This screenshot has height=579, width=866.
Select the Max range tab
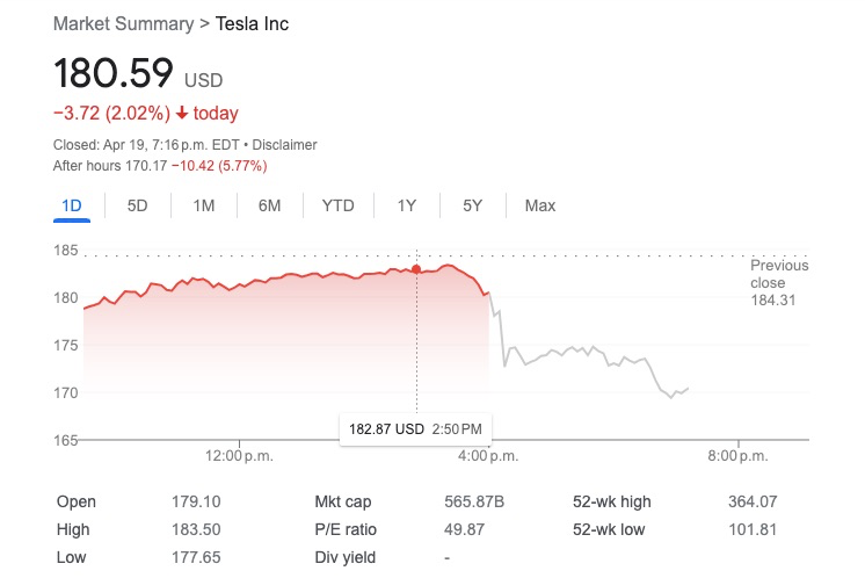(540, 205)
